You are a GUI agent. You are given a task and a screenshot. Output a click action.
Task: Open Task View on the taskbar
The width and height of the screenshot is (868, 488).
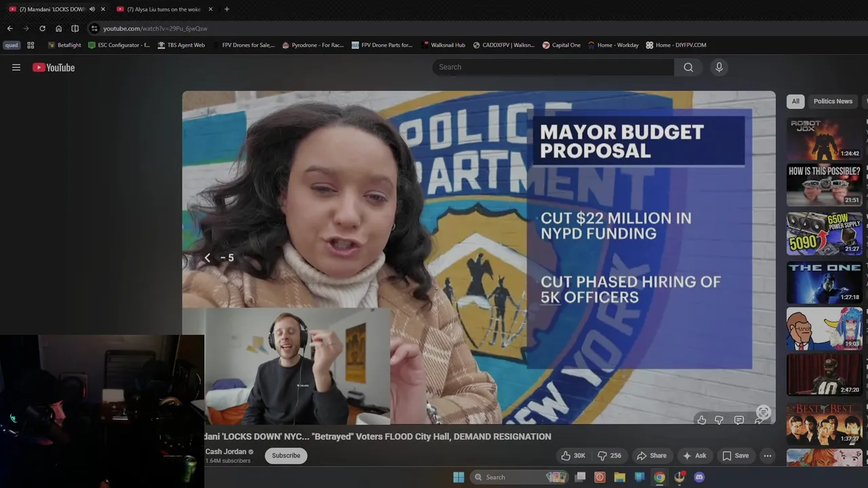click(580, 477)
